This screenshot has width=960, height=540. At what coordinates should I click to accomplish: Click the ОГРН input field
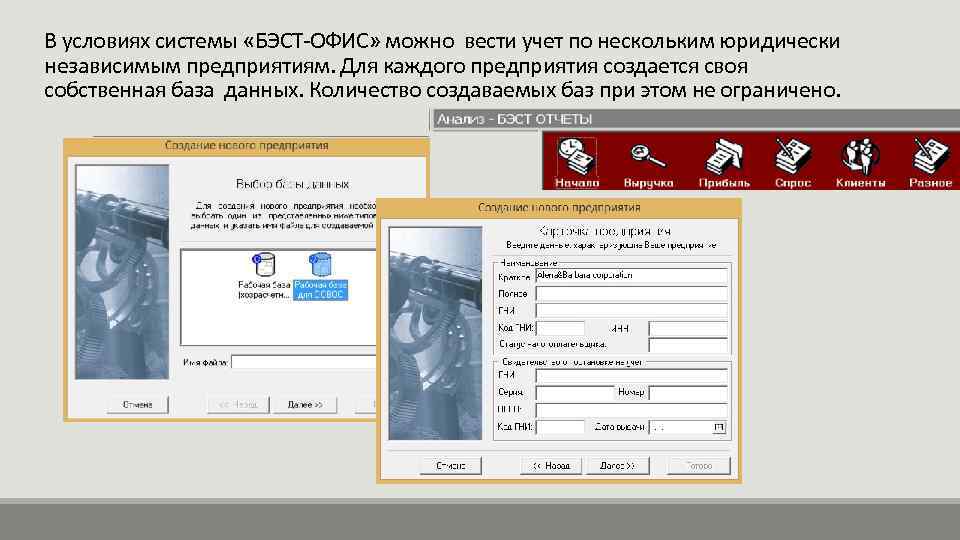pyautogui.click(x=632, y=410)
